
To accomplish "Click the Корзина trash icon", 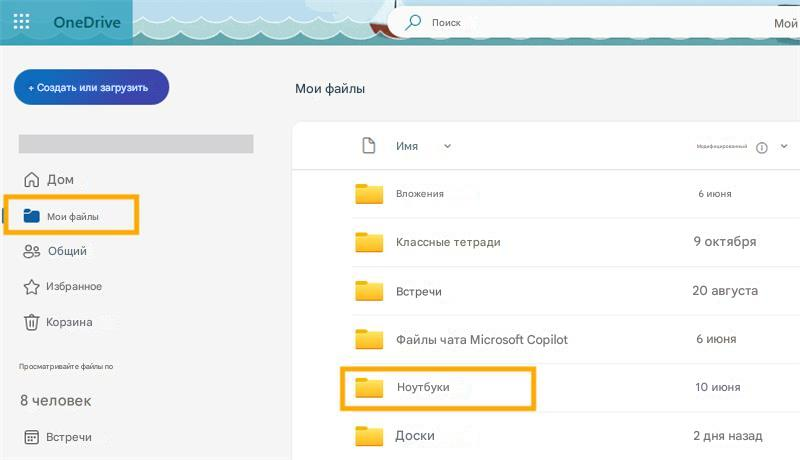I will pos(32,322).
